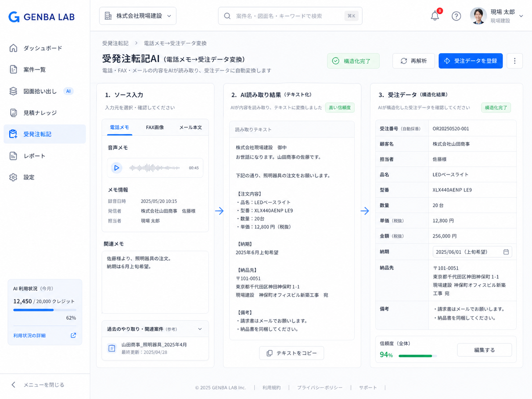Click the 再解析 button

(413, 61)
